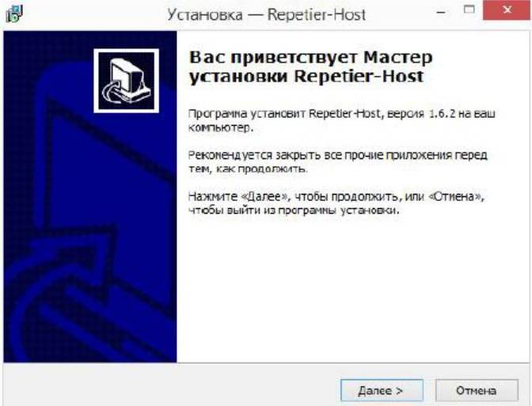Minimize the Repetier-Host setup window
Viewport: 532px width, 406px height.
point(441,12)
